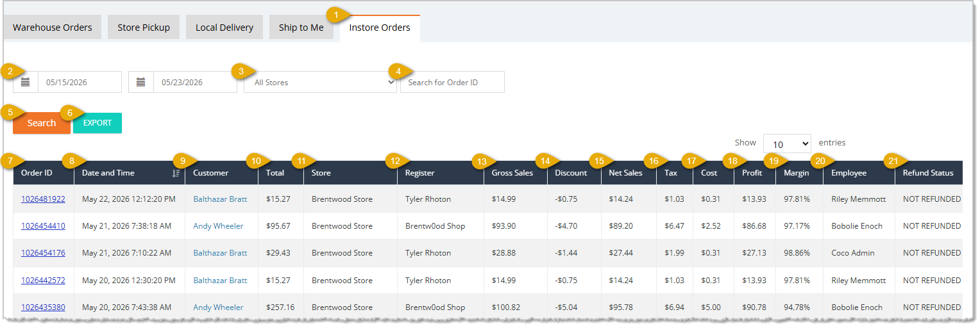Click the end date field 05/23/2026
Image resolution: width=980 pixels, height=328 pixels.
pos(196,82)
